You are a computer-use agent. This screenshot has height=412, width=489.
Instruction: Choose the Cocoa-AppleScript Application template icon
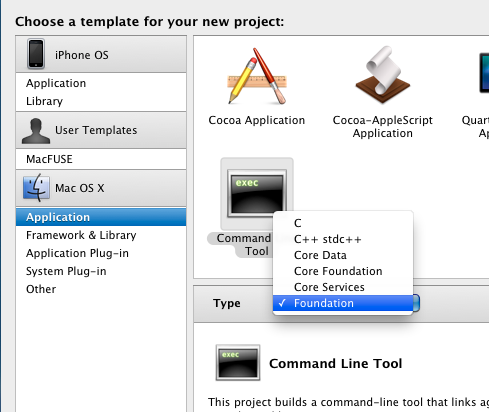pyautogui.click(x=383, y=75)
